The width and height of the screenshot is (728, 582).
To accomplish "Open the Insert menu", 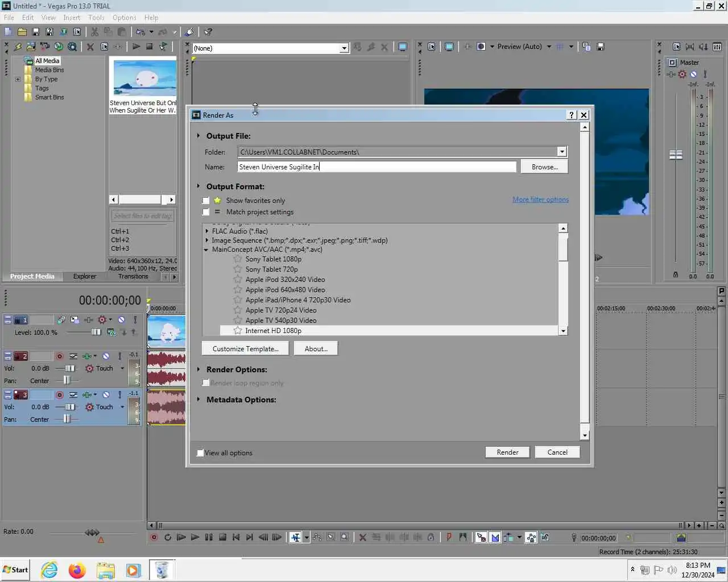I will pyautogui.click(x=72, y=18).
